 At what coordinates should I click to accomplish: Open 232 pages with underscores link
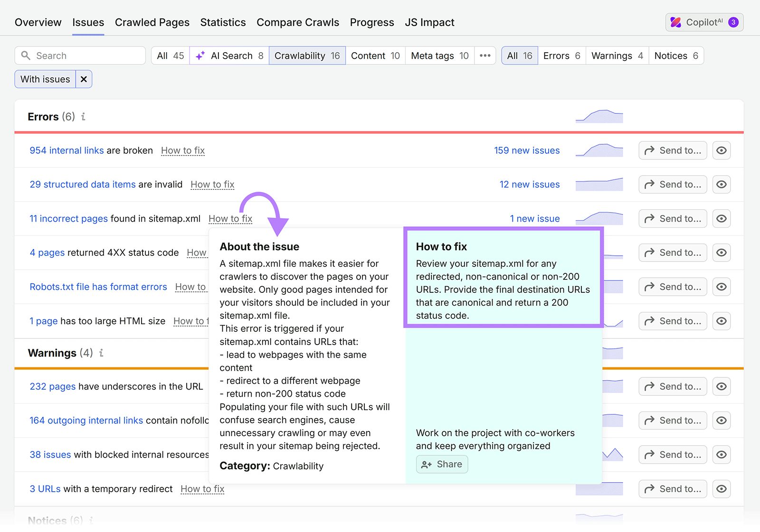[53, 387]
